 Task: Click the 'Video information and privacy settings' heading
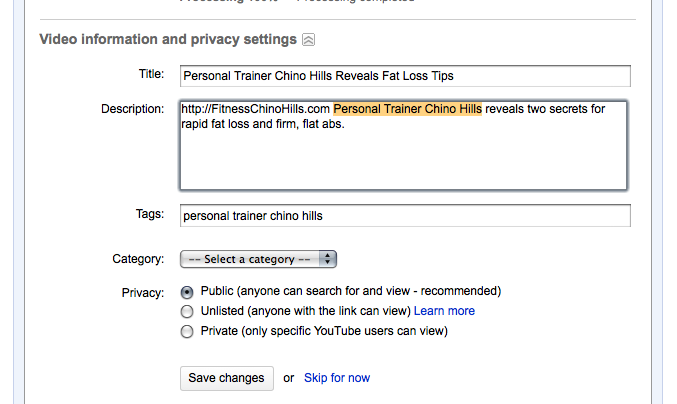(x=167, y=40)
